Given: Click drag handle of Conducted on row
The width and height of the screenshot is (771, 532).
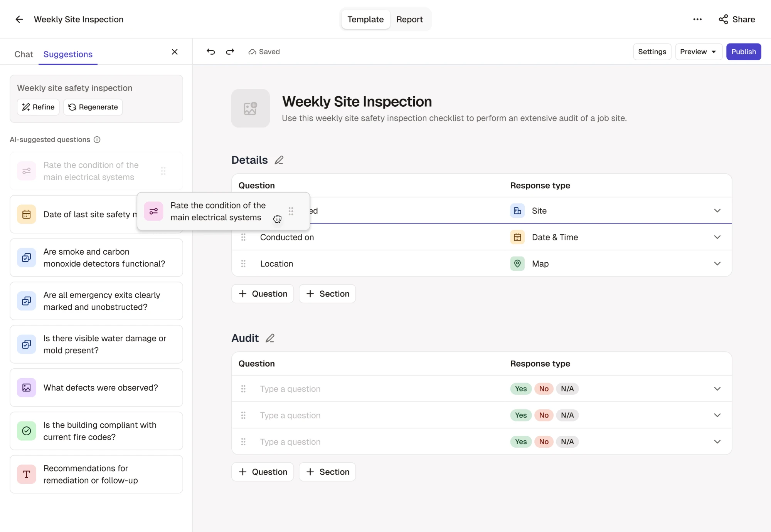Looking at the screenshot, I should click(243, 237).
